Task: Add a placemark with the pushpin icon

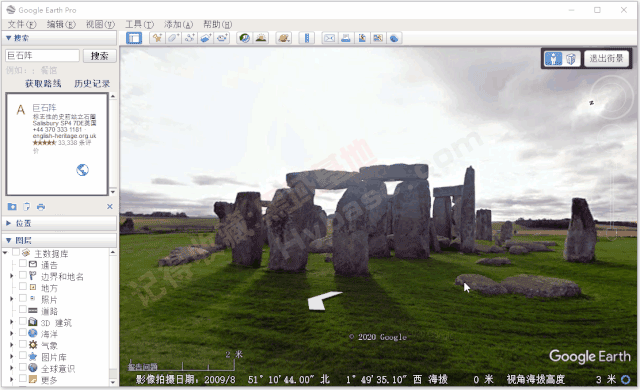Action: pyautogui.click(x=157, y=38)
